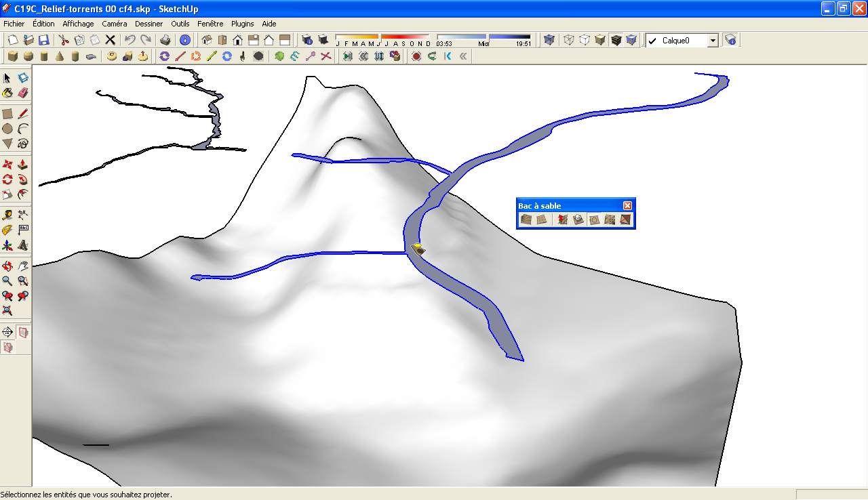Select the Line pencil tool
Image resolution: width=868 pixels, height=500 pixels.
23,114
